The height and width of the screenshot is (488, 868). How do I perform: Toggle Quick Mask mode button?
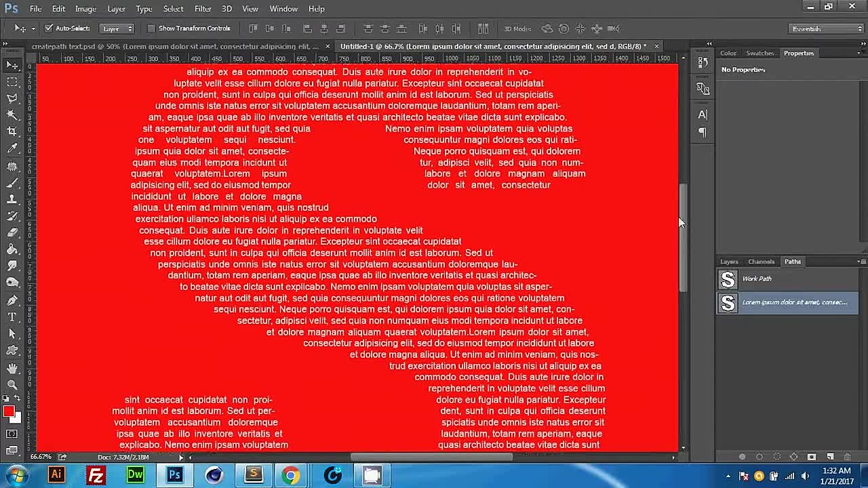tap(12, 434)
